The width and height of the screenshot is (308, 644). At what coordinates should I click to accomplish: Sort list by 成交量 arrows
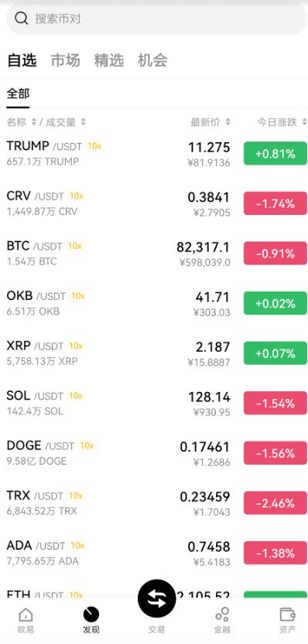[x=84, y=122]
